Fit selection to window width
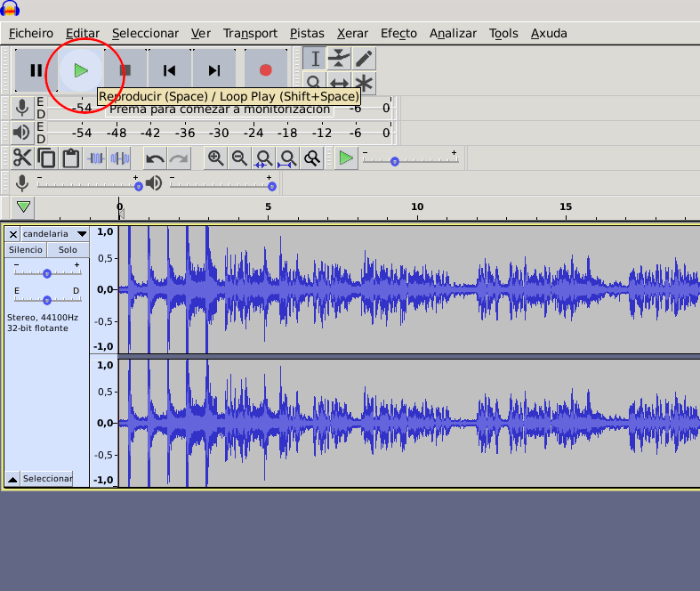The width and height of the screenshot is (700, 591). (x=264, y=158)
